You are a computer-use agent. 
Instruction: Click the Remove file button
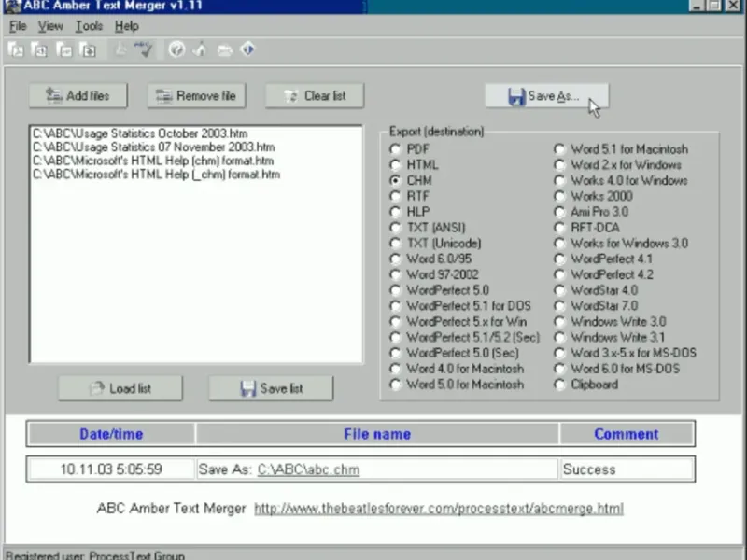(x=196, y=96)
